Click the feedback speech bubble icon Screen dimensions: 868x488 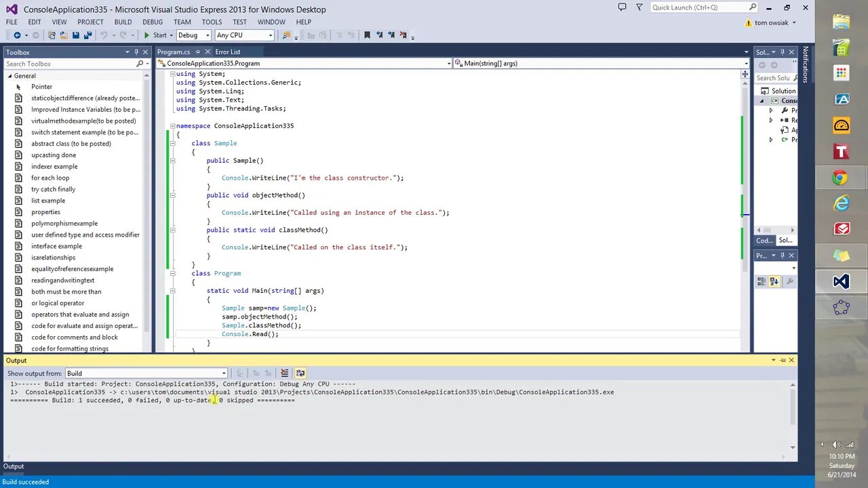[622, 7]
